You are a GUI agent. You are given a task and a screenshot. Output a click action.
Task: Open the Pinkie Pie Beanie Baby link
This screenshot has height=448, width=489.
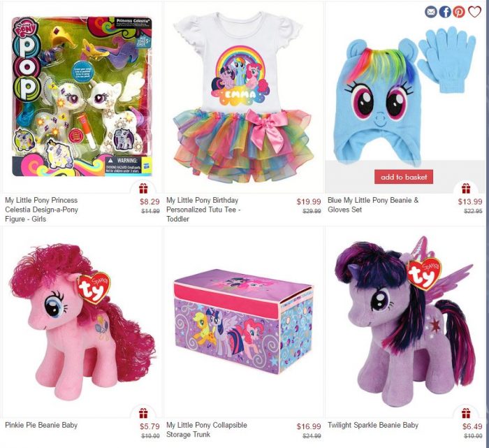(41, 425)
